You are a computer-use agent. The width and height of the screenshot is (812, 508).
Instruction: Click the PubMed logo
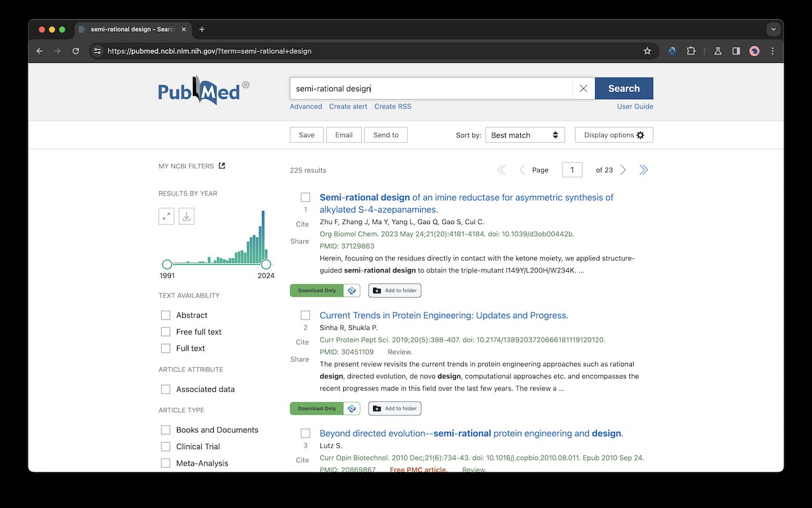coord(204,91)
